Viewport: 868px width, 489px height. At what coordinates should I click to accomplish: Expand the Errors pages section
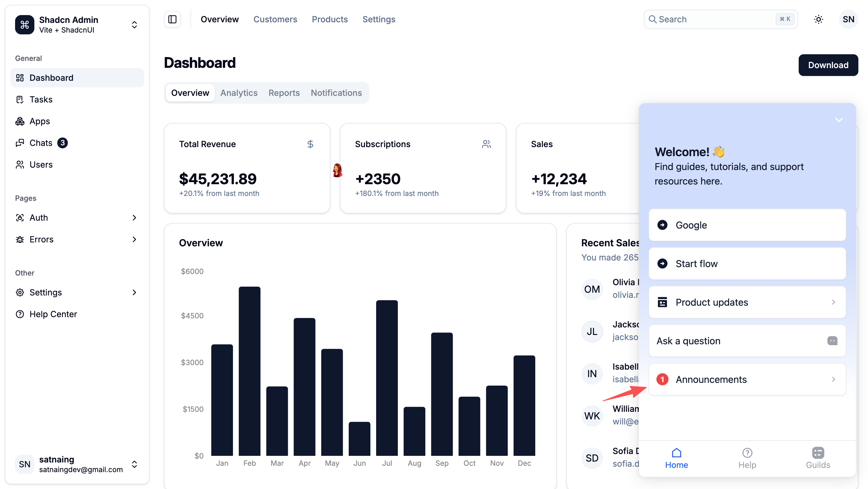[77, 239]
